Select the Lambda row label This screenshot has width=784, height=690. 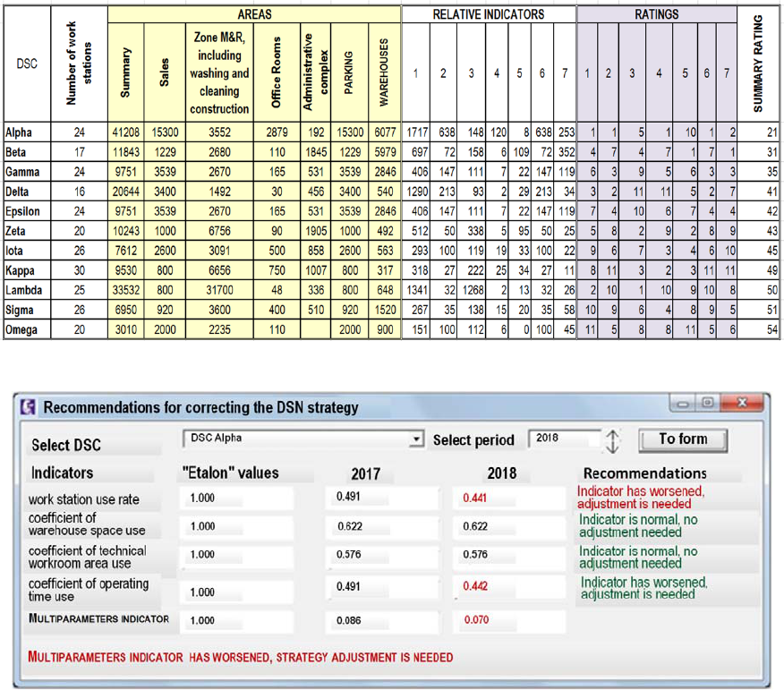click(24, 289)
